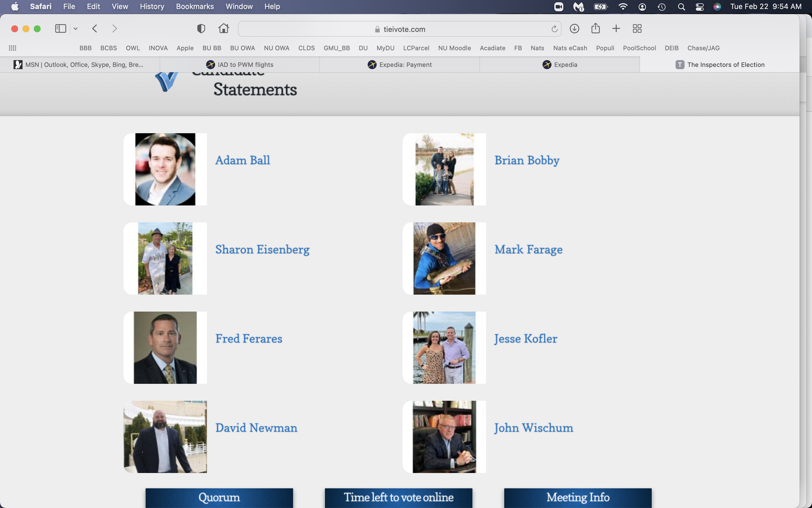Reload the tieivote.com page
812x508 pixels.
[554, 29]
